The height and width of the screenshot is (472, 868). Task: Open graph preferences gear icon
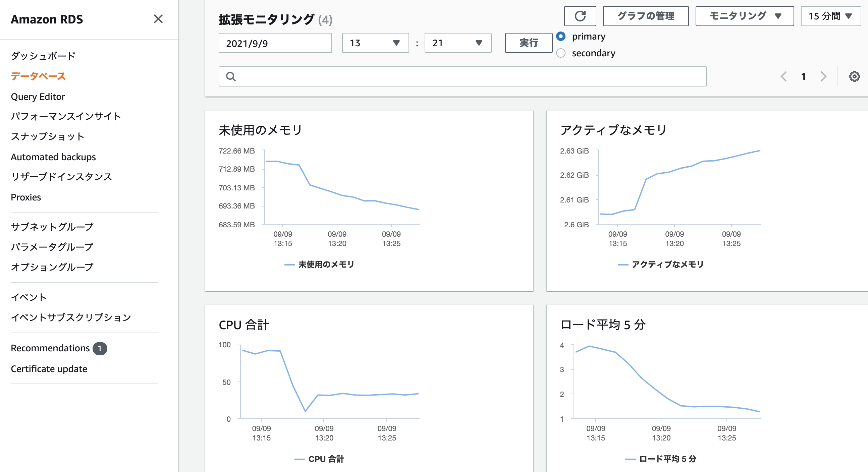pos(854,76)
